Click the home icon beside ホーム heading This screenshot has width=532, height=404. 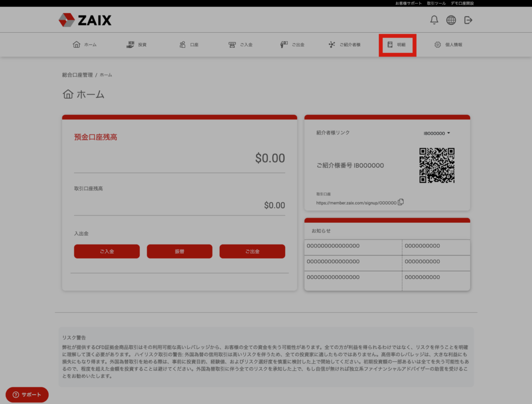pyautogui.click(x=68, y=95)
